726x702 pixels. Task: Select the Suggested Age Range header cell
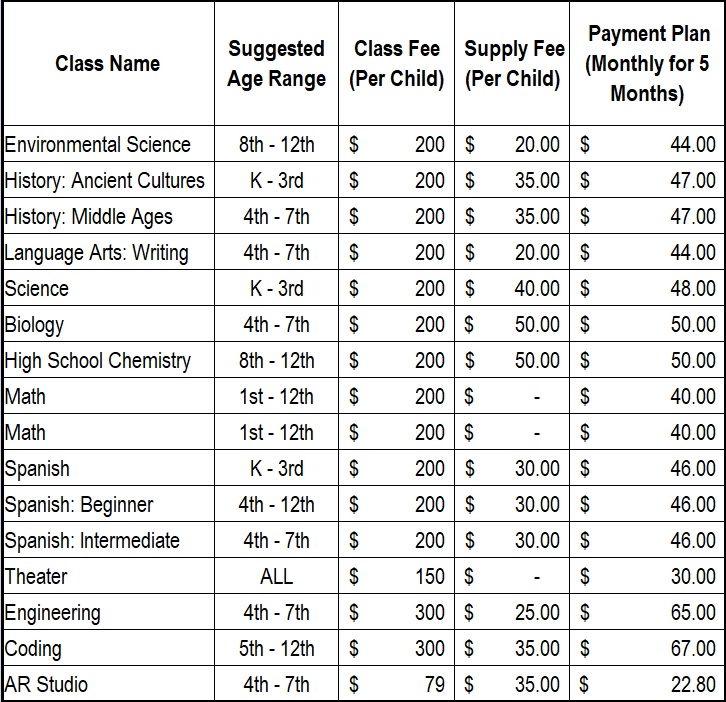[x=276, y=64]
